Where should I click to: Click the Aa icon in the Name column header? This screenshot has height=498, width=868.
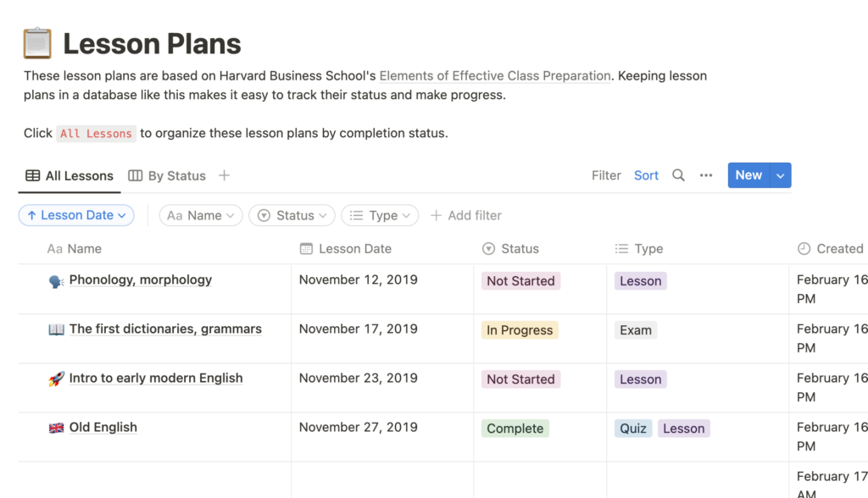point(54,248)
